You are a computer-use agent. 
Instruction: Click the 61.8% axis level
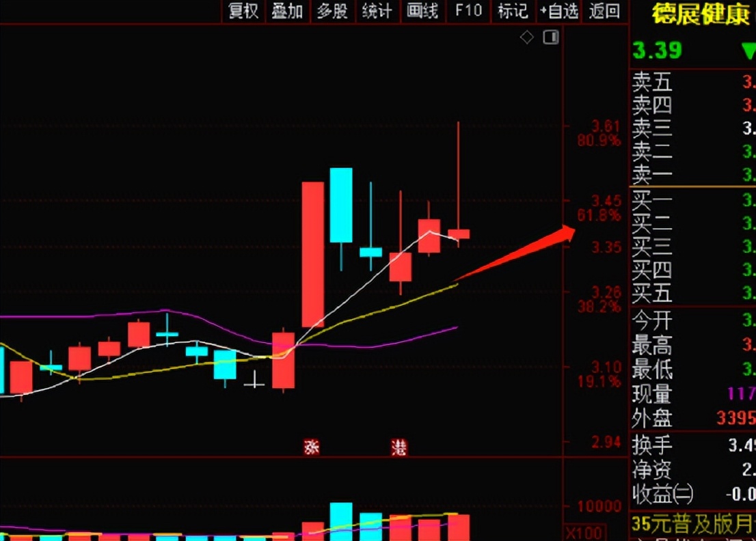pyautogui.click(x=599, y=215)
